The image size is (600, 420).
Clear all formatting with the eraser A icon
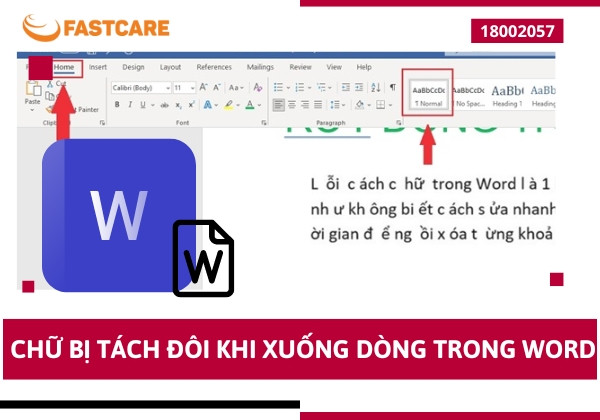pos(258,87)
